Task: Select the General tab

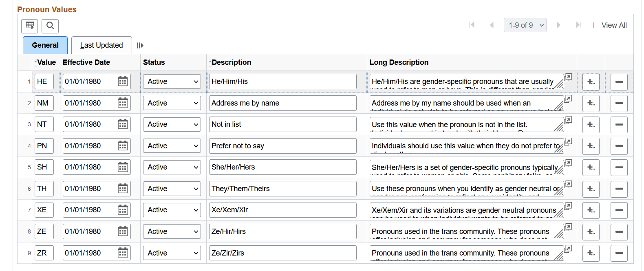Action: point(45,45)
